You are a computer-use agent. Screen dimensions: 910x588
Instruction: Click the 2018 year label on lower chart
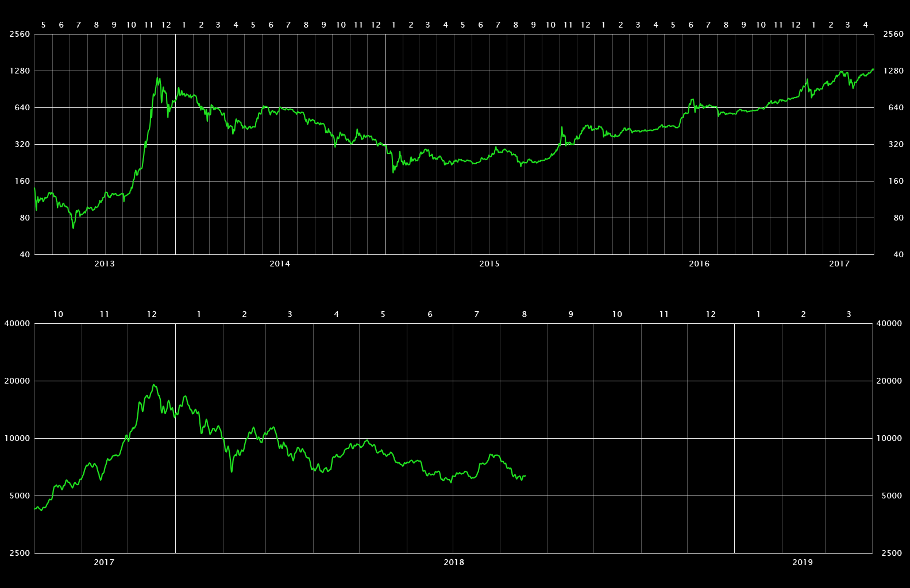[454, 562]
